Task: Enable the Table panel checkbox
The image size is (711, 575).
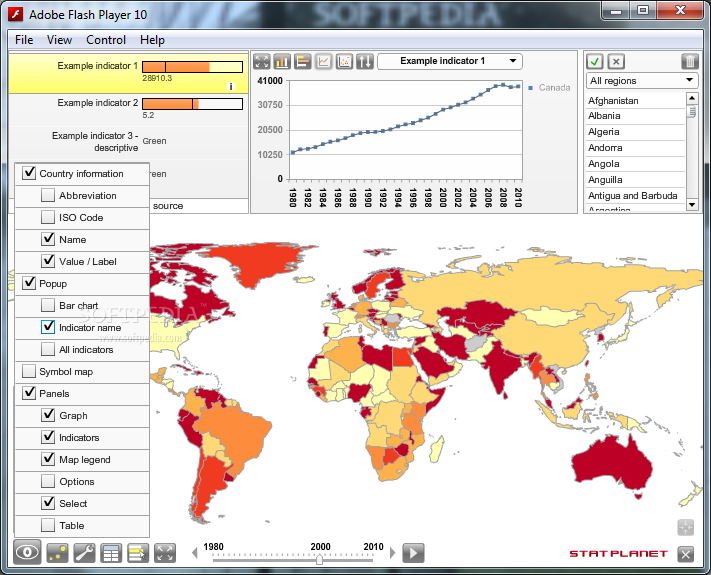Action: (48, 525)
